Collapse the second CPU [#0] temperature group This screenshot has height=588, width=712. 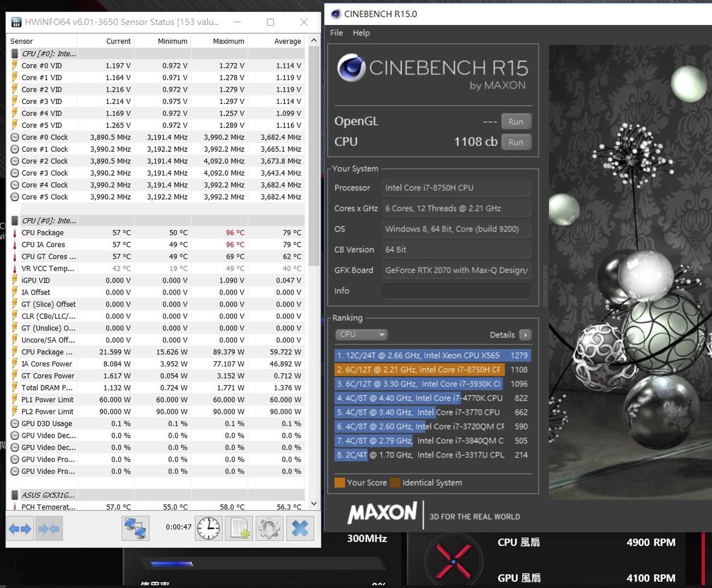(15, 220)
